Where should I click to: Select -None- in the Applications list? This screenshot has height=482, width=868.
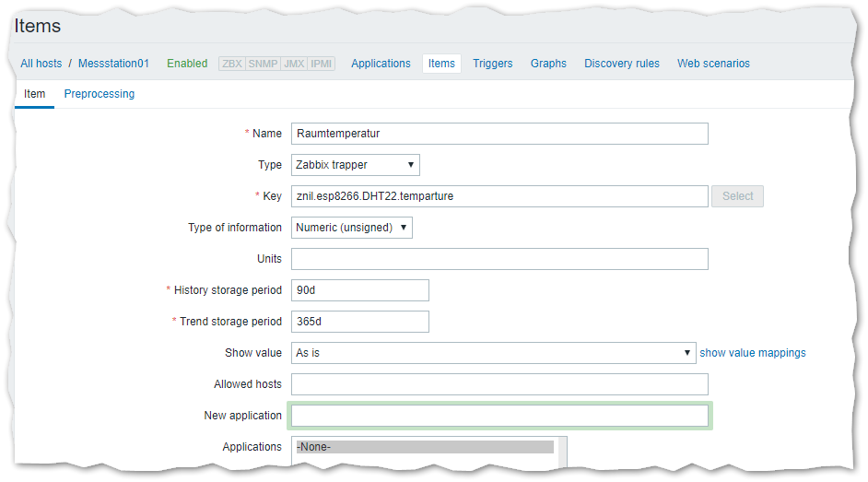tap(425, 447)
